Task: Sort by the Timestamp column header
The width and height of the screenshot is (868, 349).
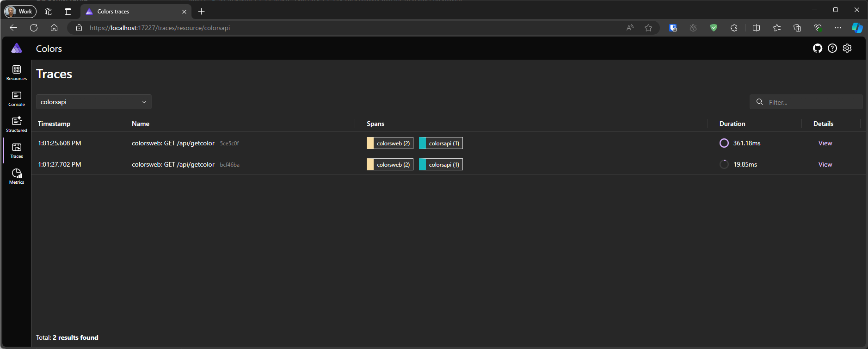Action: coord(54,124)
